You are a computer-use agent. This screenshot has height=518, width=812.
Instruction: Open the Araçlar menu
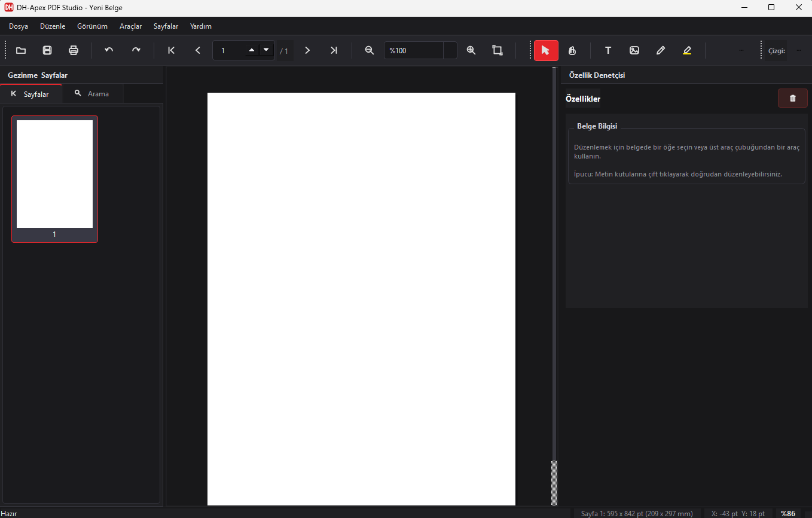click(131, 26)
